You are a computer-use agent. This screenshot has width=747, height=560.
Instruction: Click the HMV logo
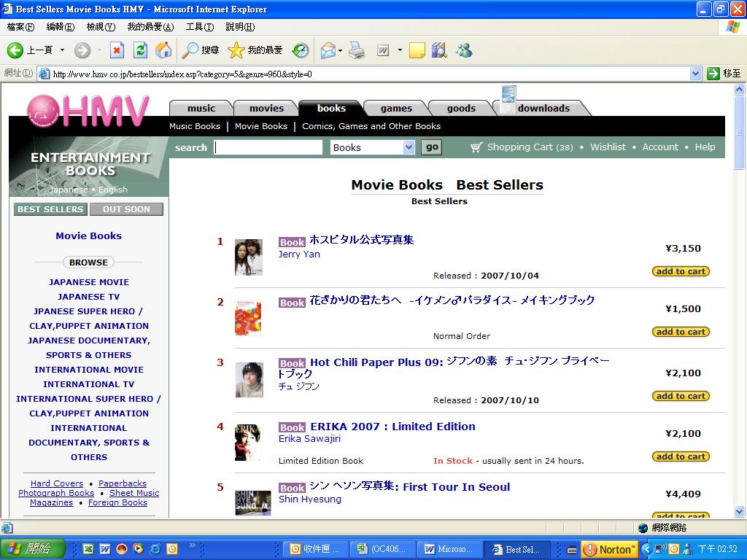point(88,112)
